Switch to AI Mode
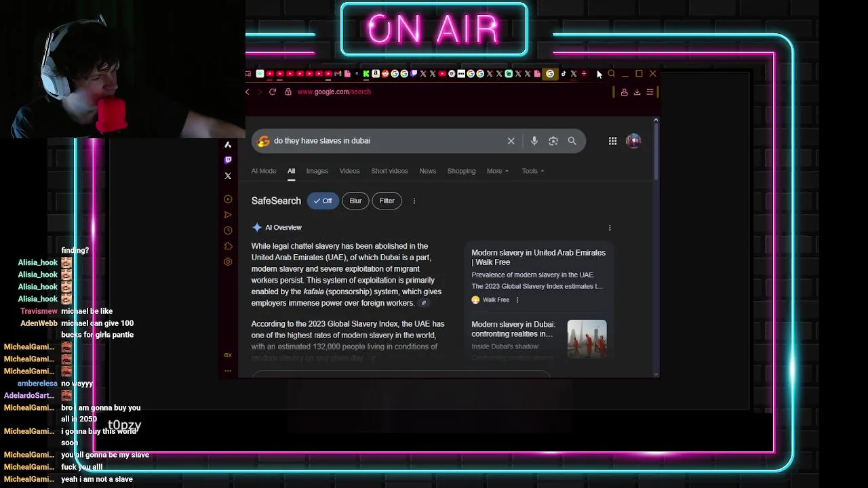Image resolution: width=868 pixels, height=488 pixels. (x=264, y=171)
